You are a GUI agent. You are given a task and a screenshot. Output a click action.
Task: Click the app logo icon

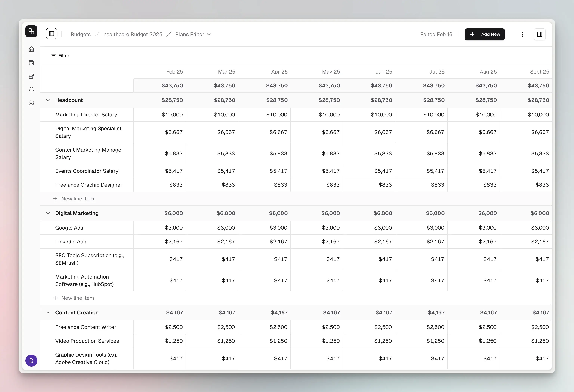(x=31, y=31)
